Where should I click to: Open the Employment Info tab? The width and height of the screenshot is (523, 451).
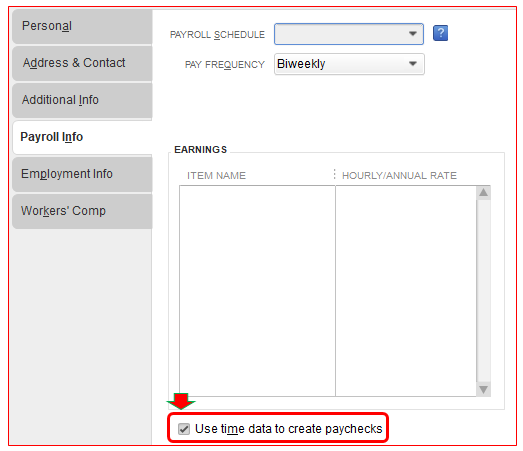(x=82, y=174)
